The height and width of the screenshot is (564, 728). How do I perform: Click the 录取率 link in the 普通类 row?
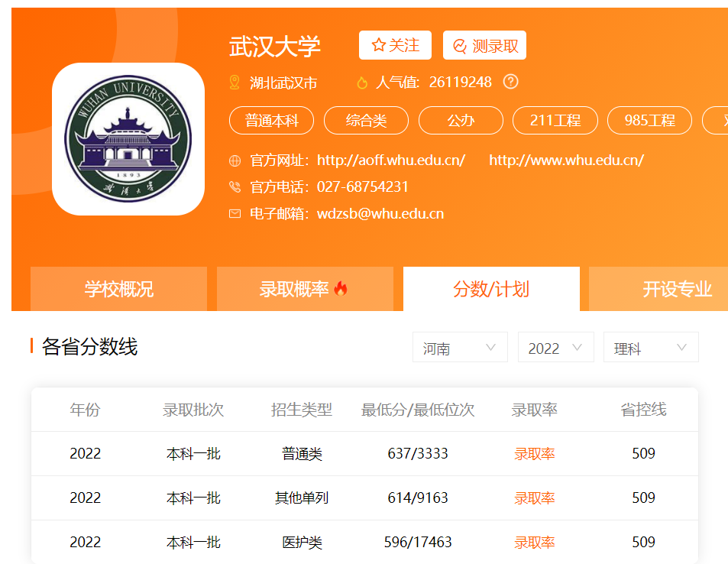(x=535, y=454)
